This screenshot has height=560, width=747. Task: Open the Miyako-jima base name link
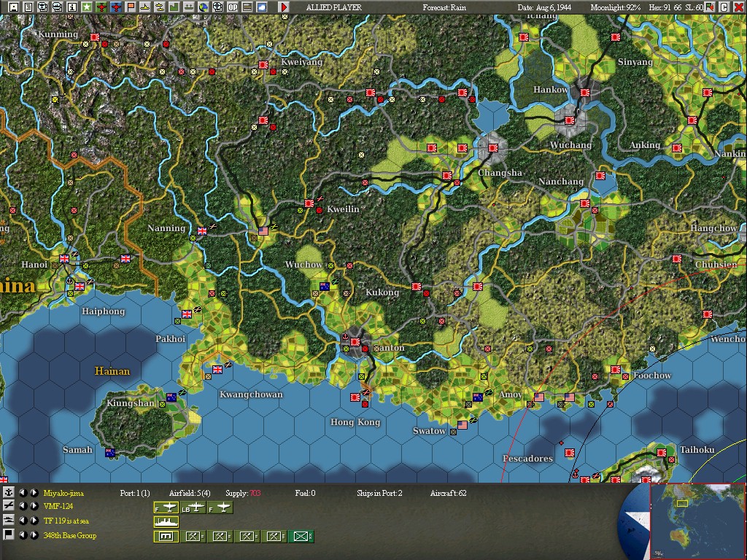[x=63, y=493]
